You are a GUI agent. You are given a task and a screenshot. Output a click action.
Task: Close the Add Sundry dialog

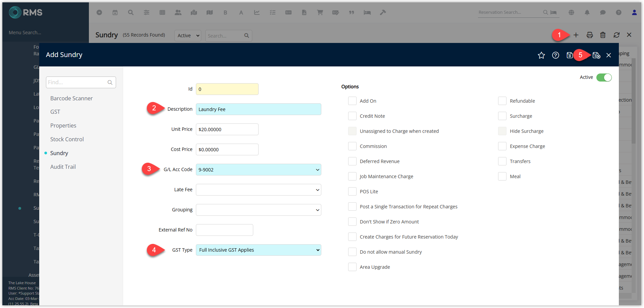(x=609, y=55)
